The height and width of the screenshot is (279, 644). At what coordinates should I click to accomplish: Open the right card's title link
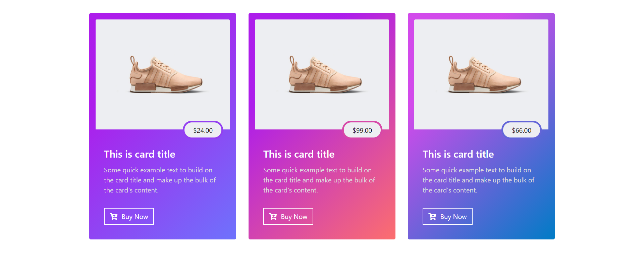click(458, 154)
